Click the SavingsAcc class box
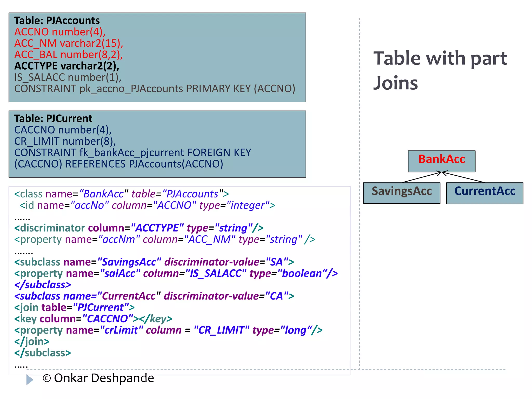The width and height of the screenshot is (532, 399). pyautogui.click(x=401, y=193)
